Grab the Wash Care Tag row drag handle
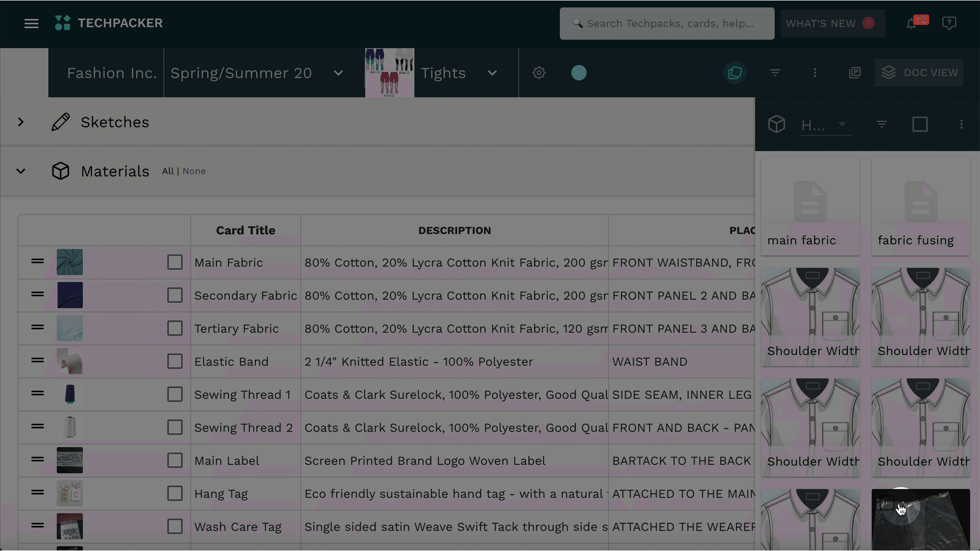The image size is (980, 551). 37,525
